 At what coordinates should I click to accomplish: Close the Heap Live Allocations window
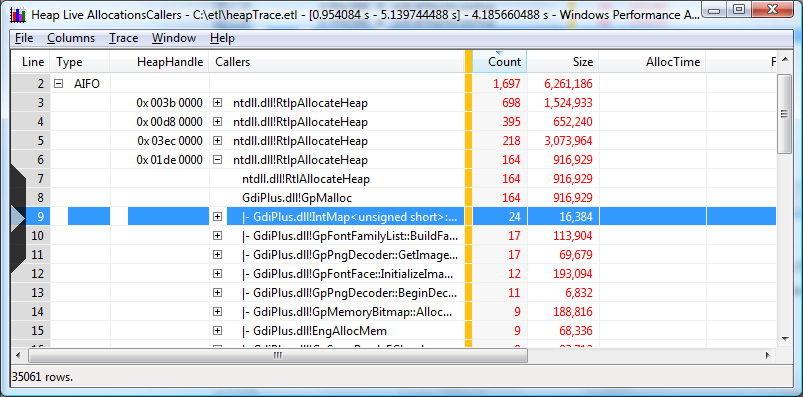click(772, 10)
